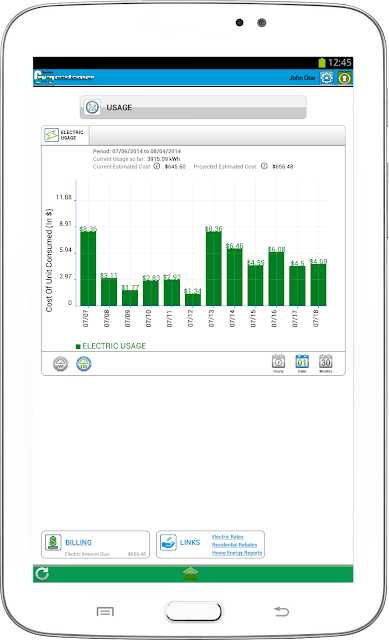Tap the Android back button
Screen dimensions: 389x640
pyautogui.click(x=281, y=611)
